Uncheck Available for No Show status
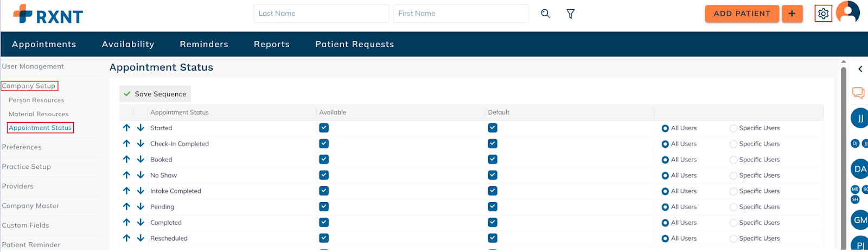Viewport: 868px width, 252px height. pyautogui.click(x=324, y=175)
